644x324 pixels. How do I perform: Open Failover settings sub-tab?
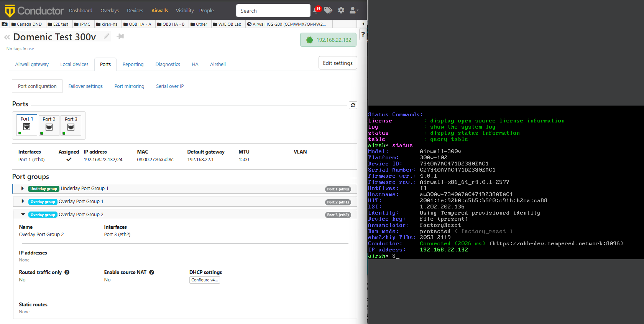click(85, 86)
